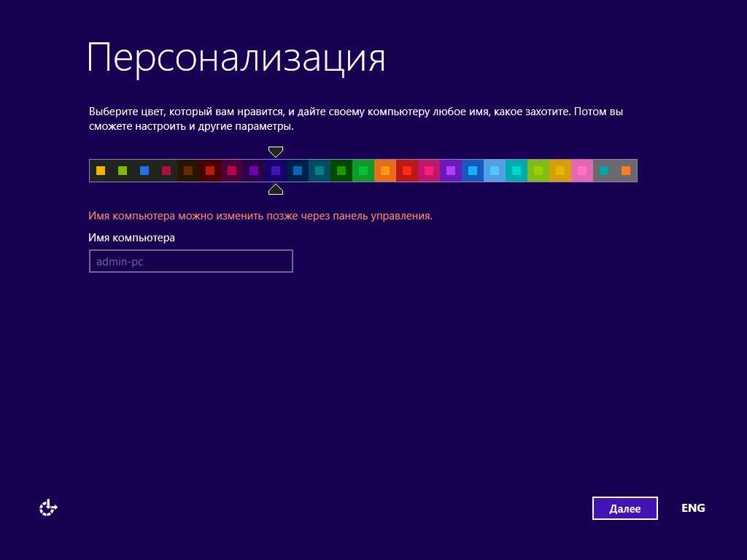Pick light gray swatch with teal square
747x560 pixels.
coord(604,171)
